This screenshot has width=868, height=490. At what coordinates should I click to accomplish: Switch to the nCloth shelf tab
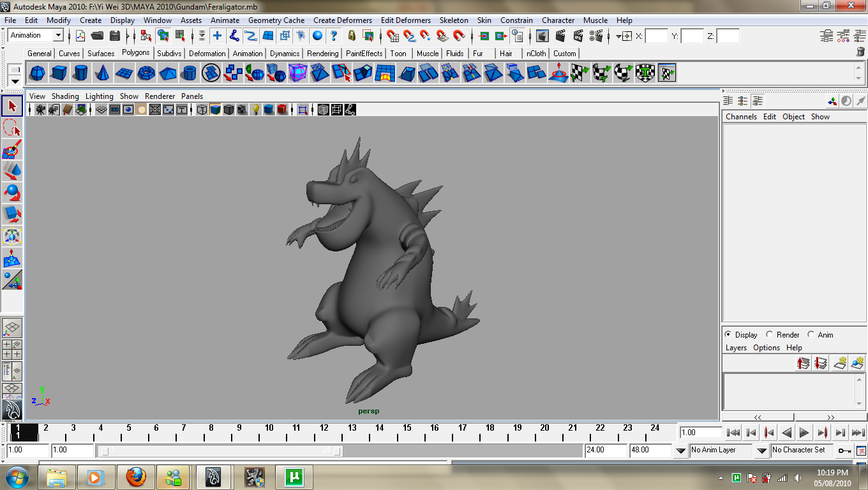point(536,54)
